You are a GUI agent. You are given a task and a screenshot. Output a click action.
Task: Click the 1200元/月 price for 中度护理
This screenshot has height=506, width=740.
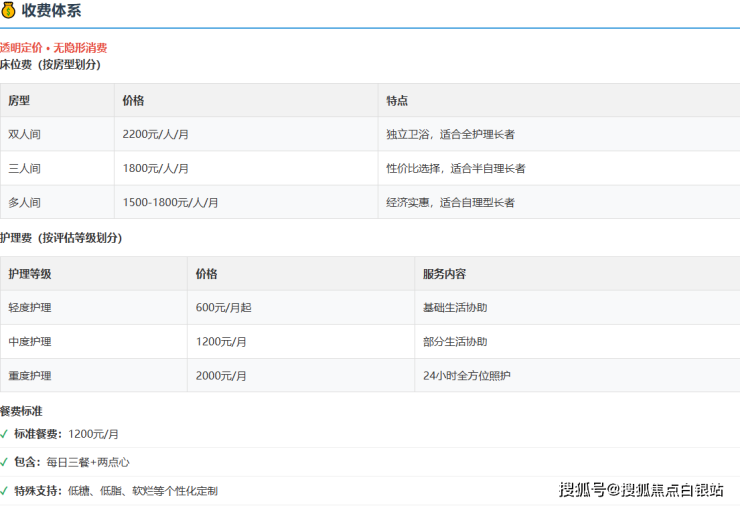pyautogui.click(x=221, y=342)
